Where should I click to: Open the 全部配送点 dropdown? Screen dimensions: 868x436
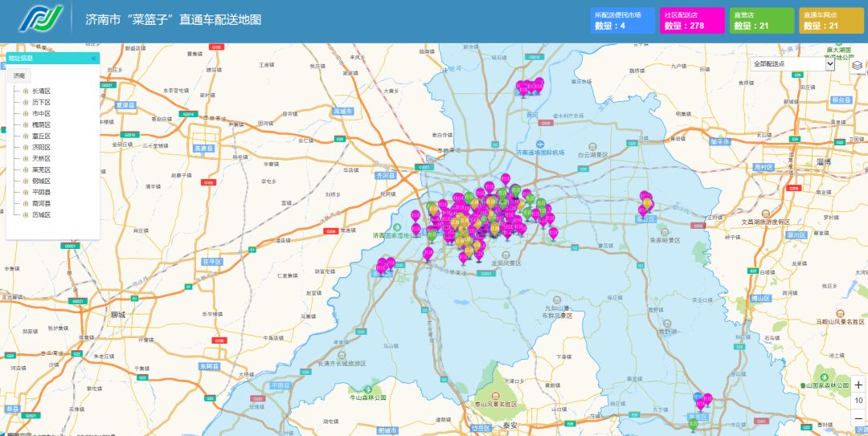tap(792, 63)
